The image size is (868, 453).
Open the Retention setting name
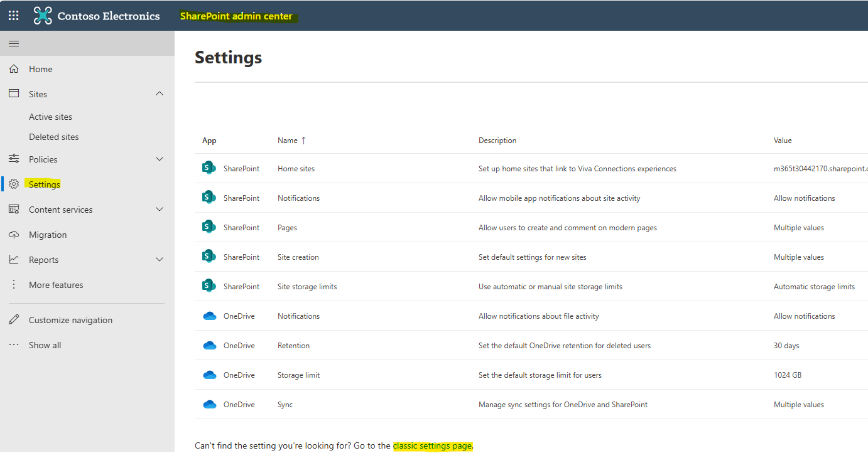(293, 346)
